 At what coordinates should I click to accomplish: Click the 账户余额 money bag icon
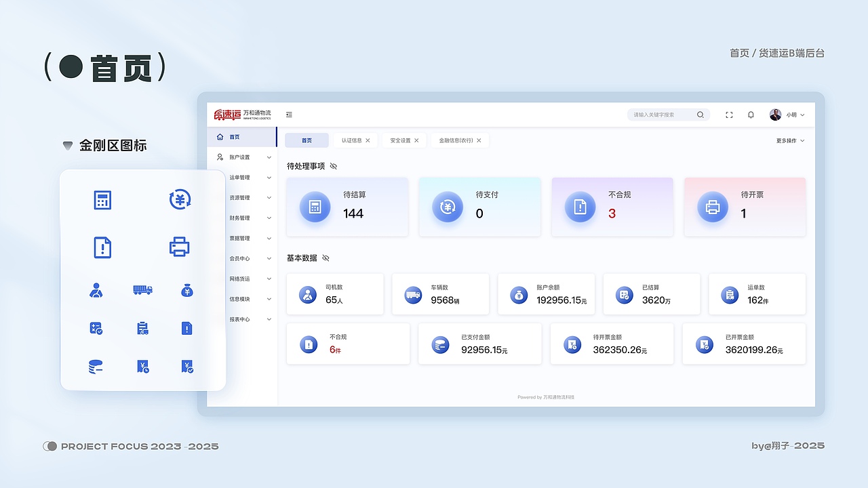click(519, 293)
